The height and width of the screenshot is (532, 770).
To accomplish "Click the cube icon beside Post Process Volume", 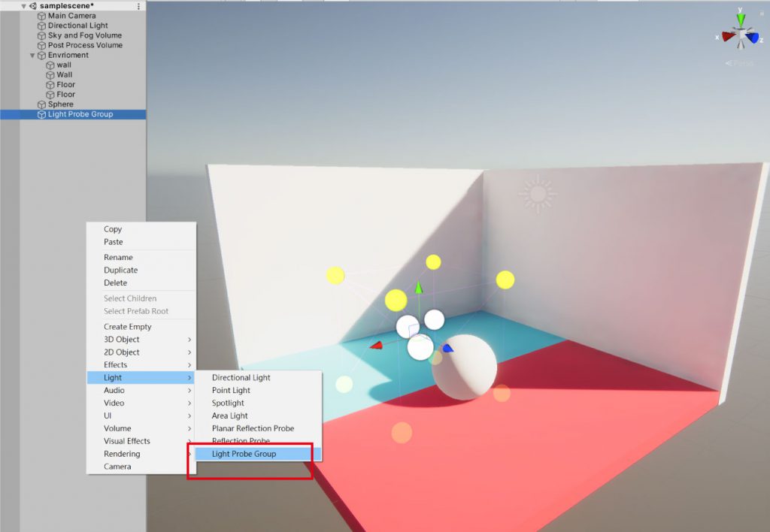I will click(x=42, y=45).
